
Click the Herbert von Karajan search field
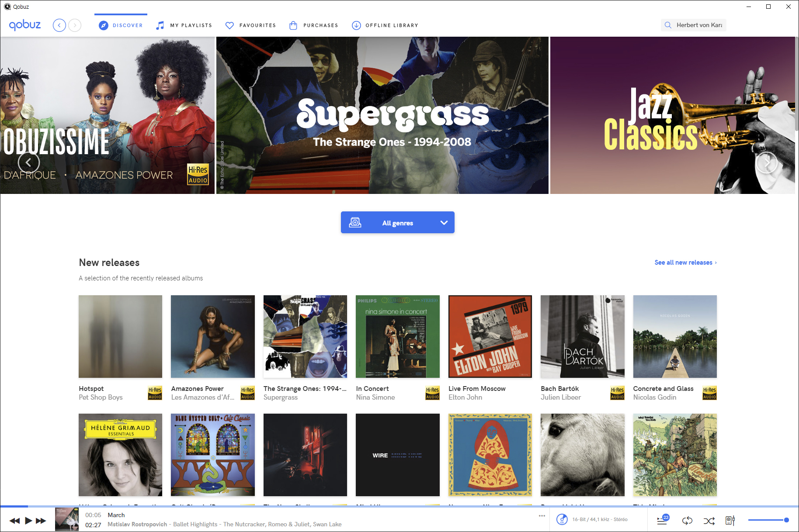pyautogui.click(x=698, y=25)
